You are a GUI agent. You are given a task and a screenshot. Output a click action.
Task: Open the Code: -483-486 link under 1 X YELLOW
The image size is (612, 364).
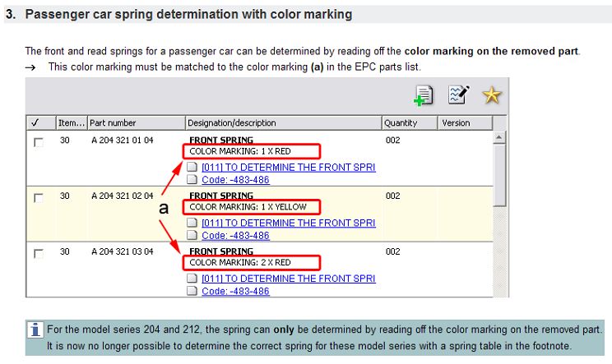click(x=235, y=235)
